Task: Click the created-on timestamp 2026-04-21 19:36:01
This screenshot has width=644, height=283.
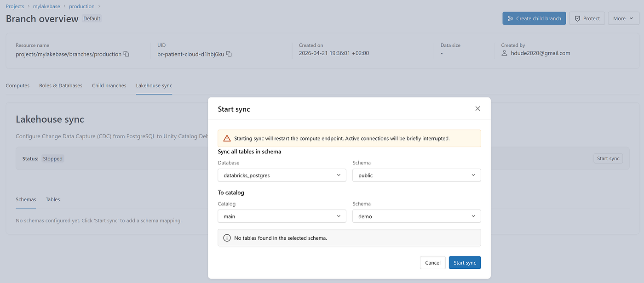Action: [x=334, y=53]
